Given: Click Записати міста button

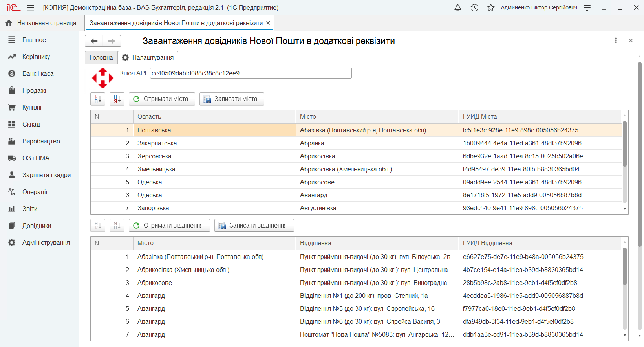Looking at the screenshot, I should pyautogui.click(x=232, y=99).
